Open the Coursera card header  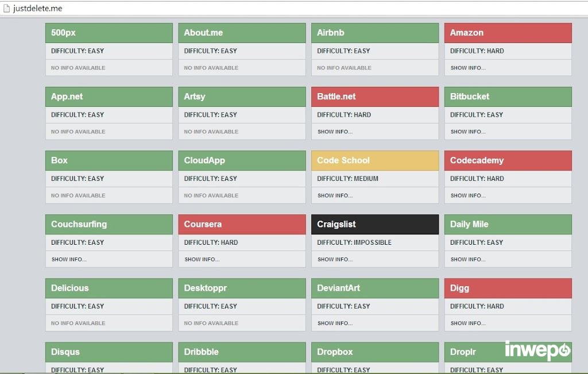coord(242,224)
